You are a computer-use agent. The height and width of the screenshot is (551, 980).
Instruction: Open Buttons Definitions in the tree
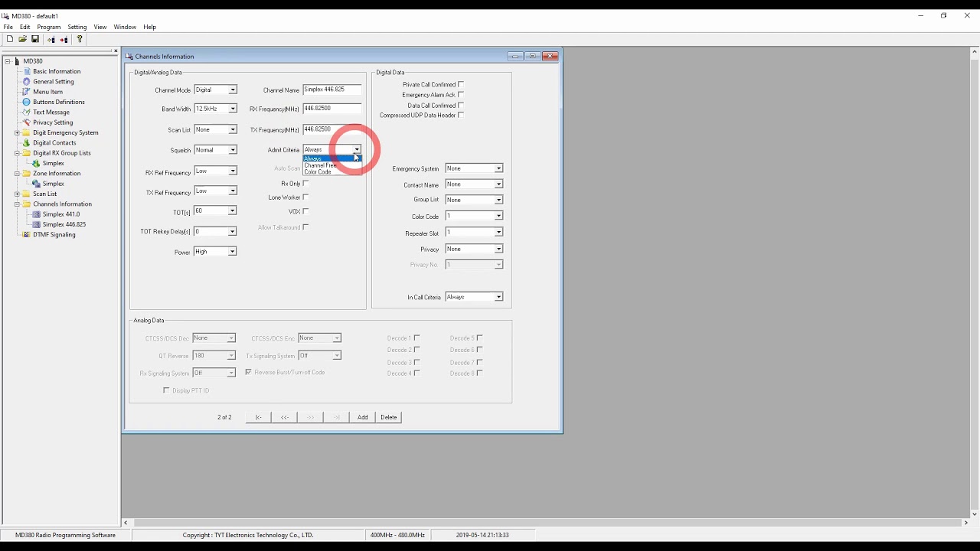tap(59, 102)
